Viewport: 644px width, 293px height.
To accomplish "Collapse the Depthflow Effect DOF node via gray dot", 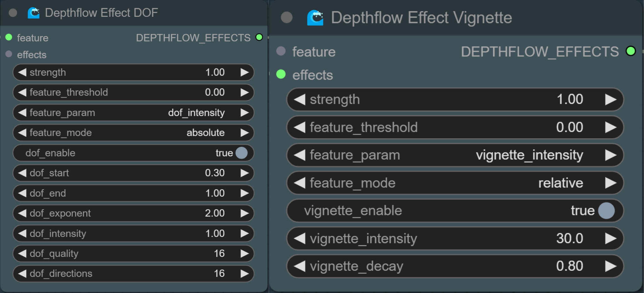I will [x=13, y=13].
